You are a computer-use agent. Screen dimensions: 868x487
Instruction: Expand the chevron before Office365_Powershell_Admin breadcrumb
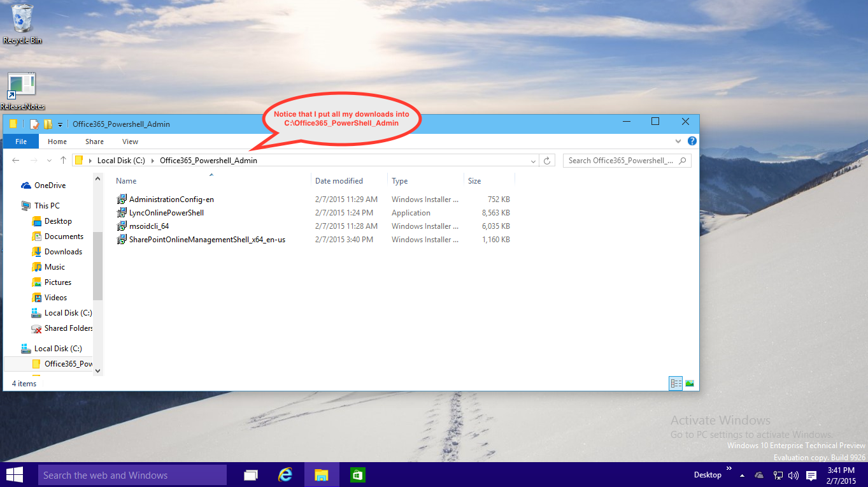pos(153,161)
